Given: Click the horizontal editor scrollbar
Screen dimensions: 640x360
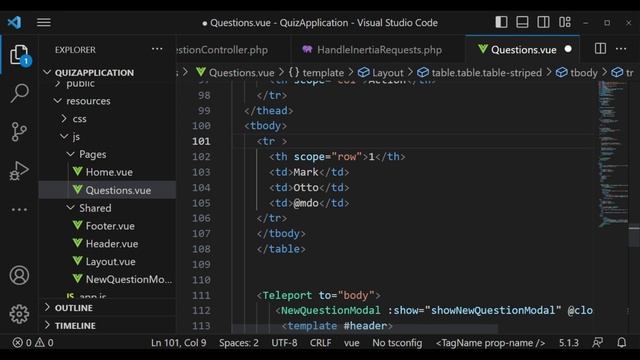Looking at the screenshot, I should click(364, 328).
